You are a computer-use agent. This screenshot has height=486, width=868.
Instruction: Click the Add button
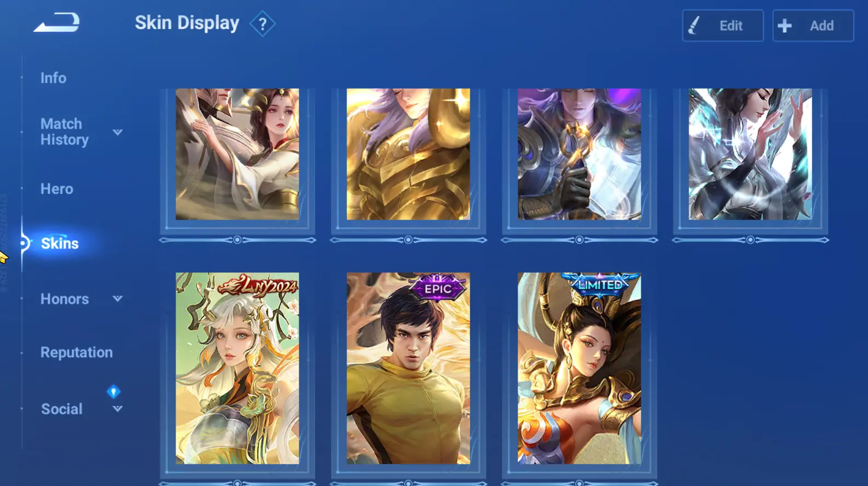tap(813, 26)
